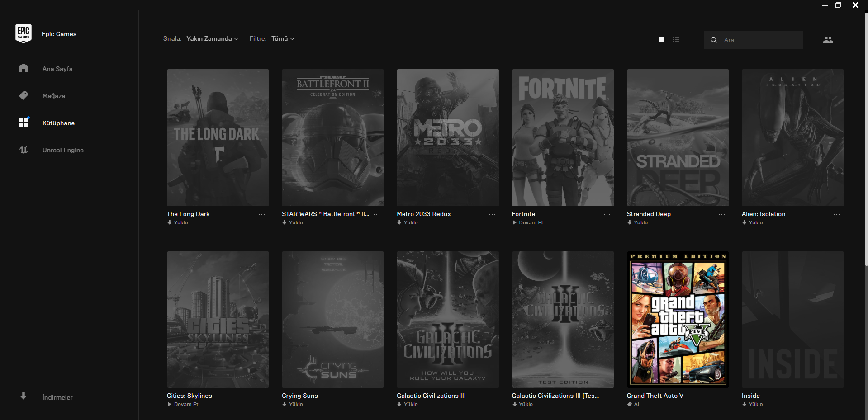Open options menu for Cities: Skylines
This screenshot has height=420, width=868.
[x=262, y=396]
